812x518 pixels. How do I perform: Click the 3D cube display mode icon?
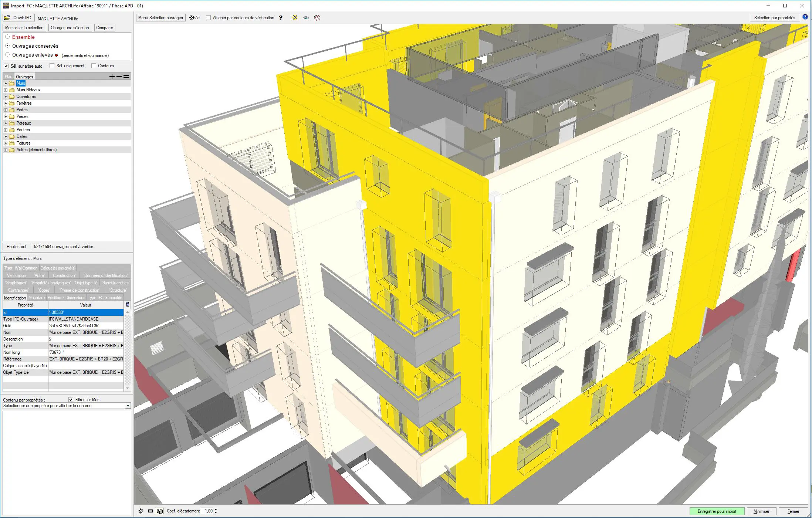159,511
